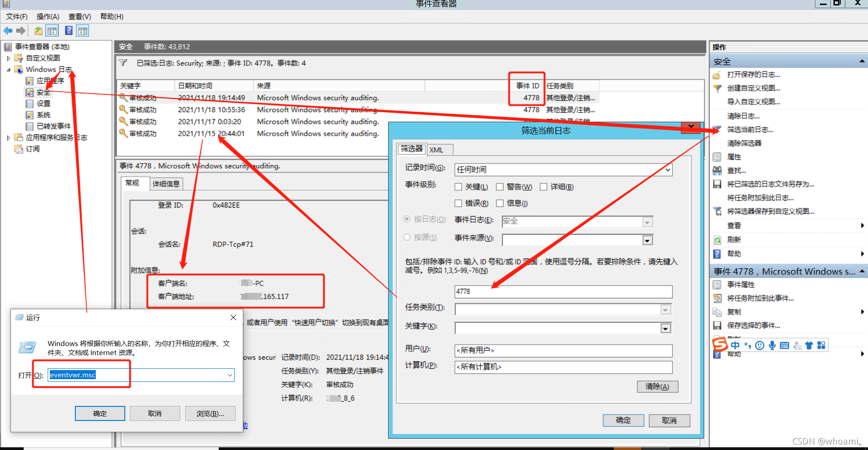This screenshot has height=450, width=868.
Task: Open the 记录时间 dropdown showing 任何时间
Action: click(563, 169)
